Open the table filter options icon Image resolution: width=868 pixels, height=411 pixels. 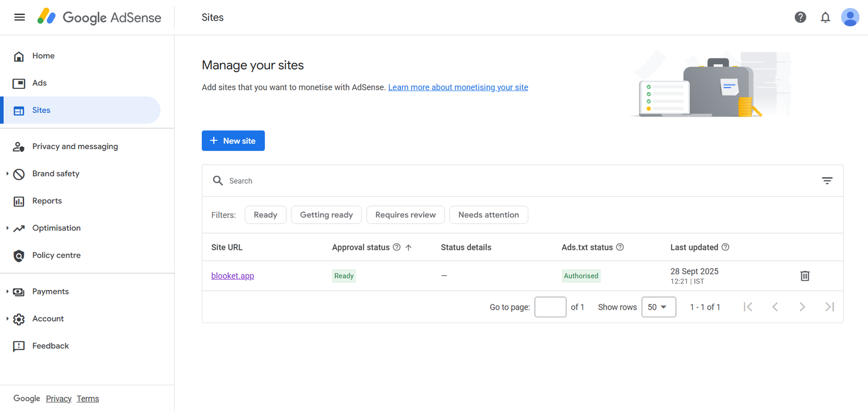(827, 181)
